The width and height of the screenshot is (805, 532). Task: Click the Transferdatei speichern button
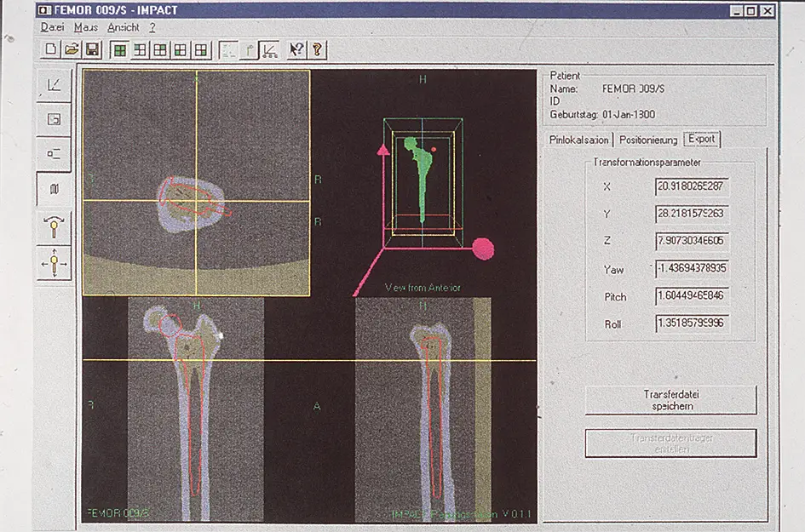click(670, 400)
